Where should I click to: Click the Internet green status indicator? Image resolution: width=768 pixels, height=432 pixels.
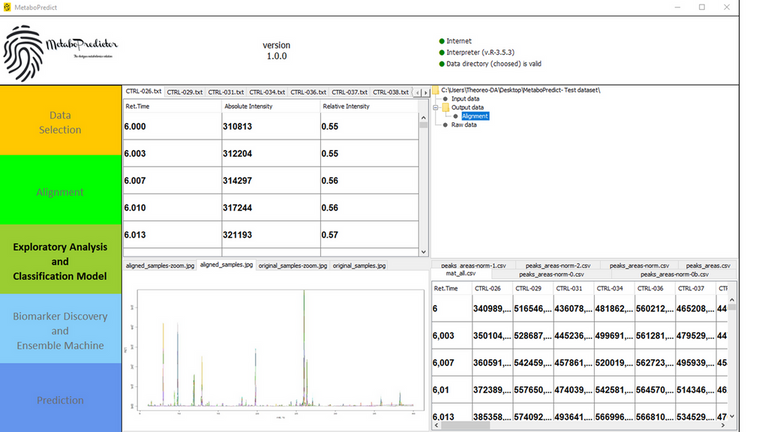click(442, 41)
